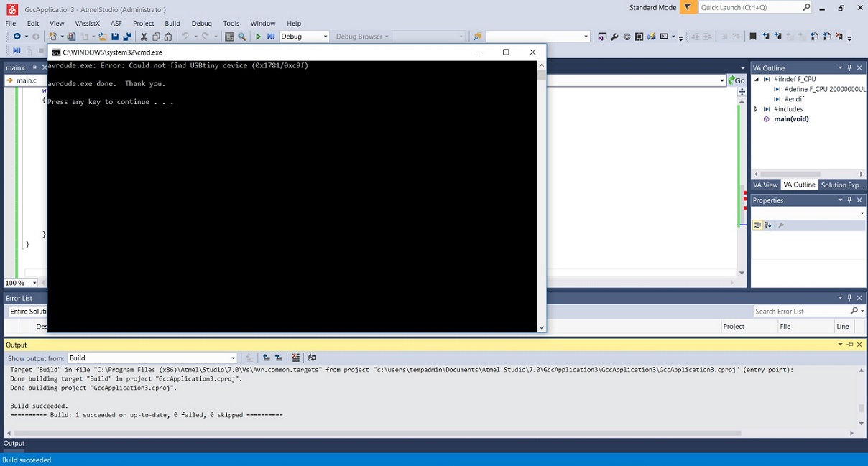Screen dimensions: 868x466
Task: Select main(void) in VA Outline
Action: [x=791, y=119]
